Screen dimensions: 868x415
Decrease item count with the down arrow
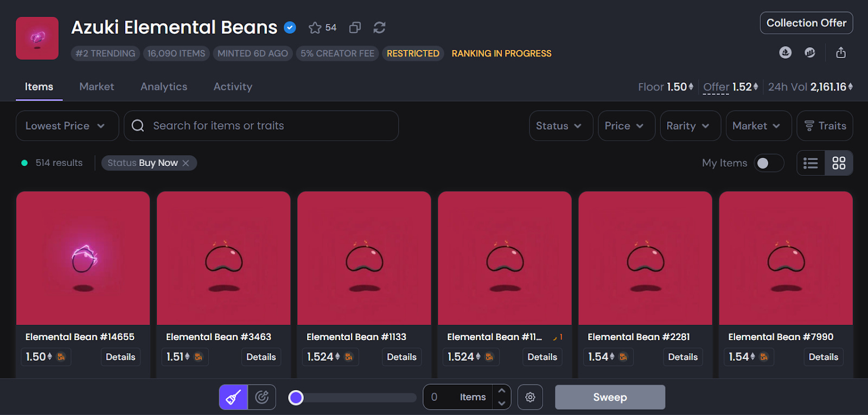click(x=501, y=404)
